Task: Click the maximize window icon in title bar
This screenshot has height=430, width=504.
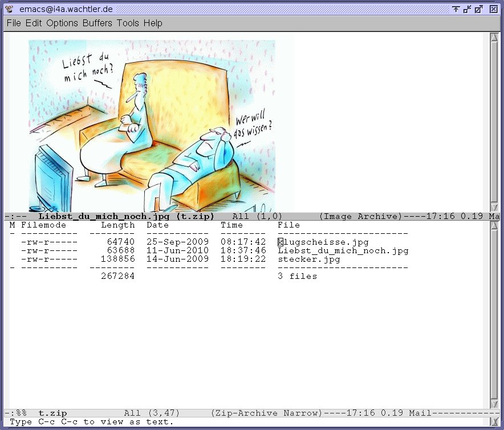Action: pyautogui.click(x=479, y=9)
